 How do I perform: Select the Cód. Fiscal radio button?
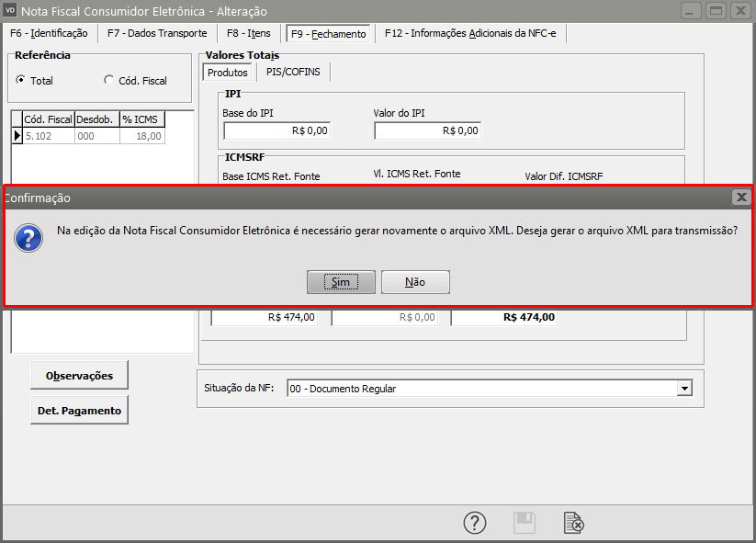pos(109,81)
